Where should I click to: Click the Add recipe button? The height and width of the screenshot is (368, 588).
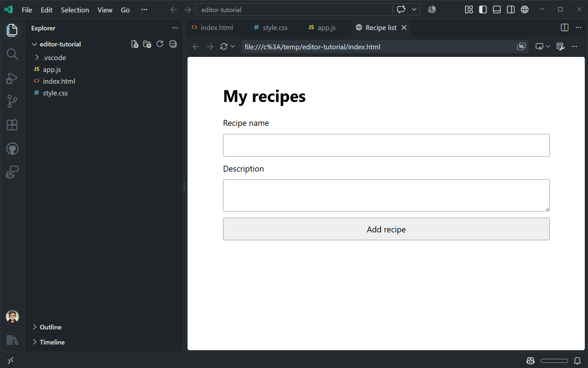pos(386,229)
